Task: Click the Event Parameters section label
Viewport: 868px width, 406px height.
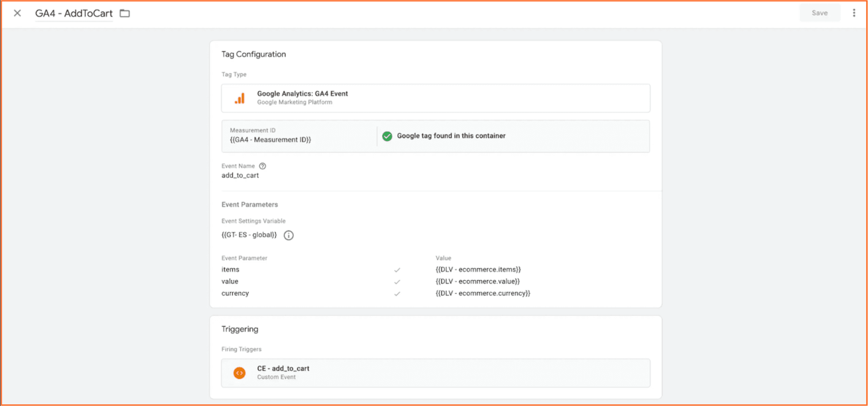Action: tap(250, 204)
